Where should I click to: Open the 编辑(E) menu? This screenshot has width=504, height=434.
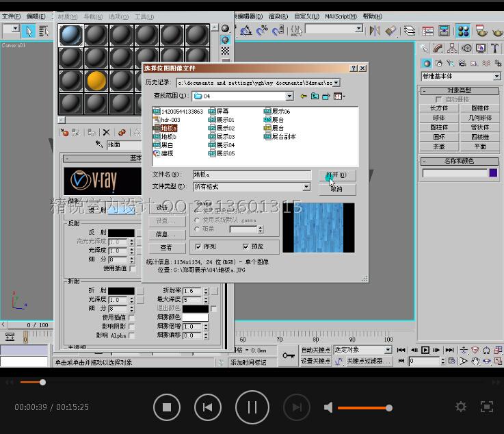(36, 16)
